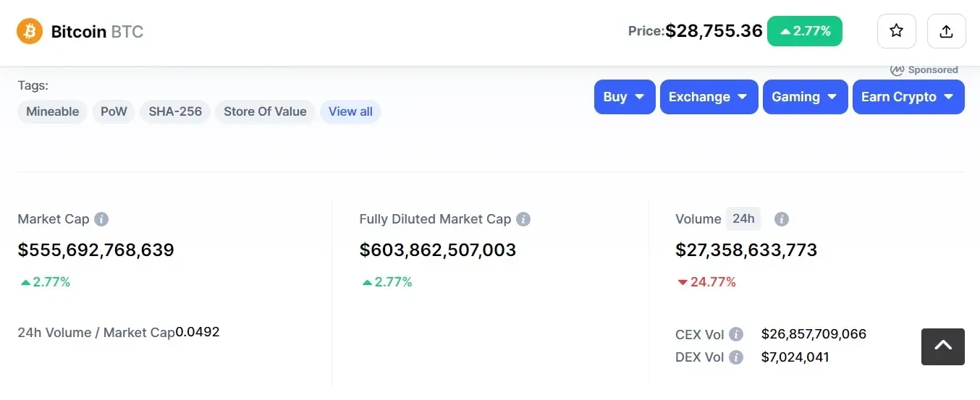Click the Market Cap info icon
This screenshot has height=400, width=980.
coord(101,219)
